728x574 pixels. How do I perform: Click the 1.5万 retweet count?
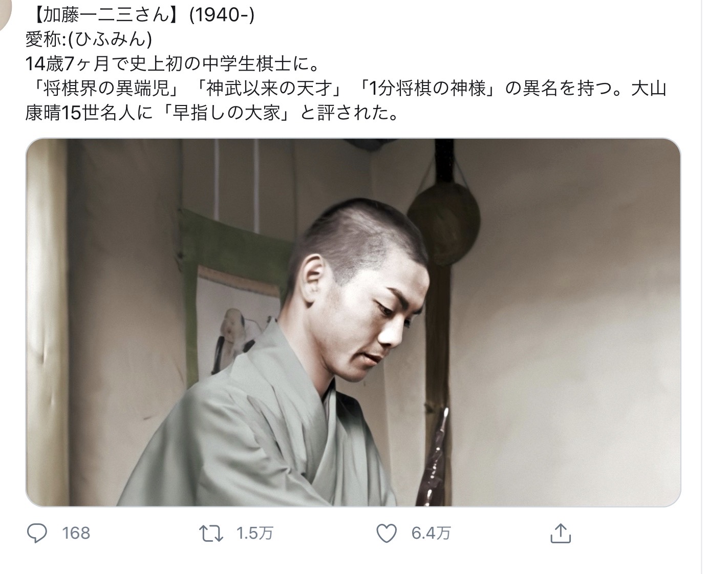[254, 534]
